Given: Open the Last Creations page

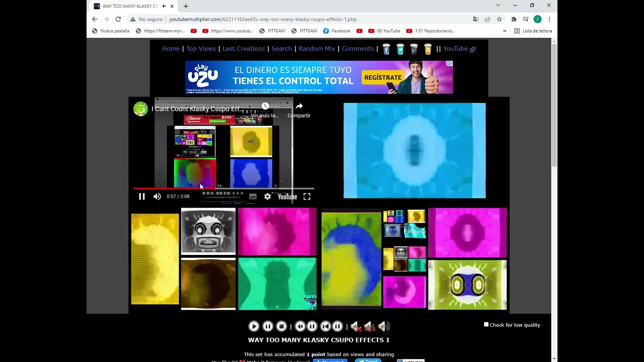Looking at the screenshot, I should (244, 49).
